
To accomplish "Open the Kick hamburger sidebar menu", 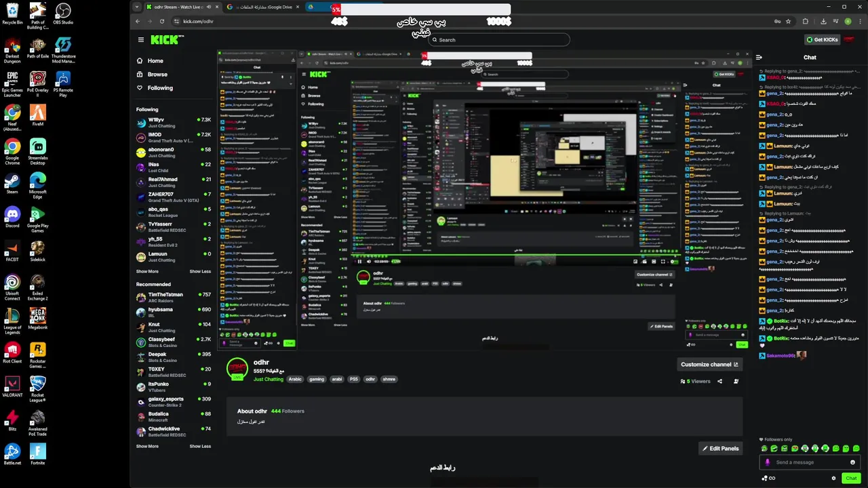I will pyautogui.click(x=140, y=40).
